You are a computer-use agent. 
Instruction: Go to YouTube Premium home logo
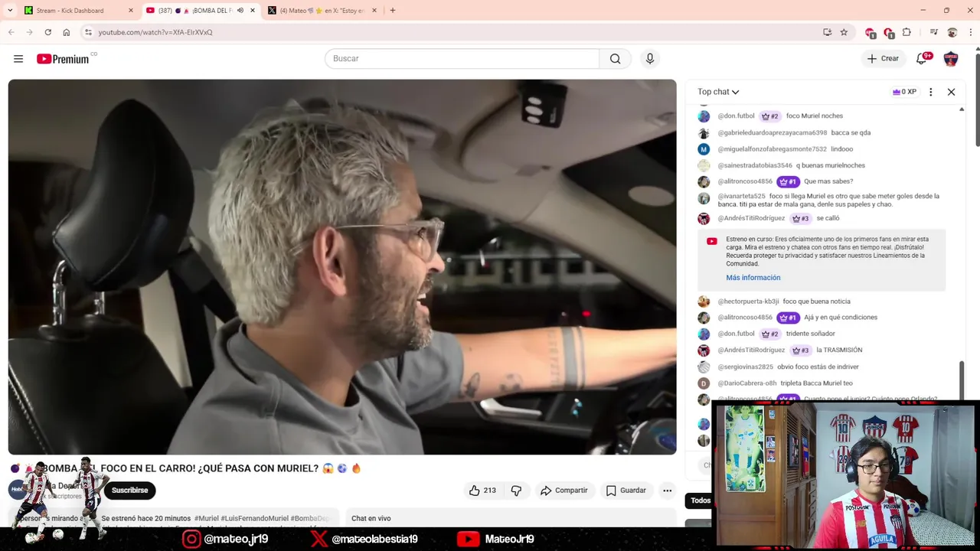click(63, 59)
